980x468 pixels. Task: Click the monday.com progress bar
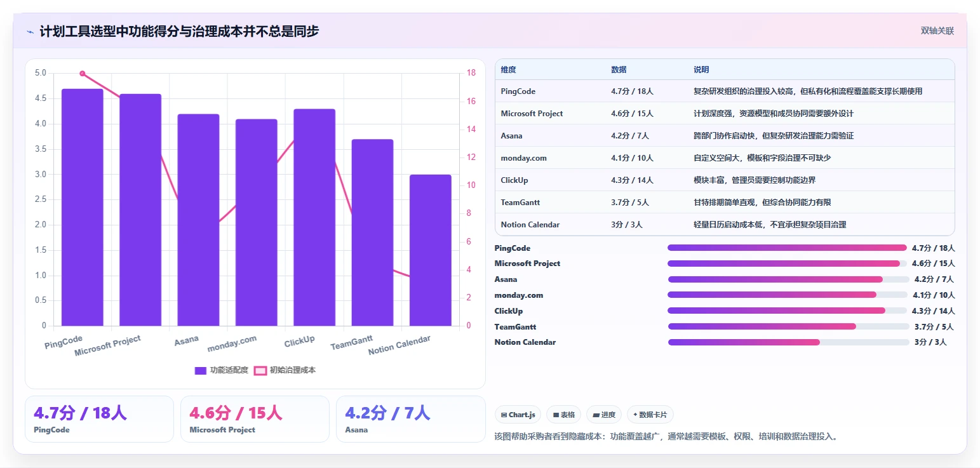pos(788,295)
